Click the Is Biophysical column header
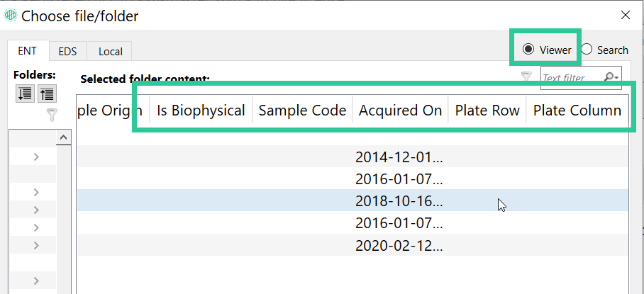 (x=201, y=111)
